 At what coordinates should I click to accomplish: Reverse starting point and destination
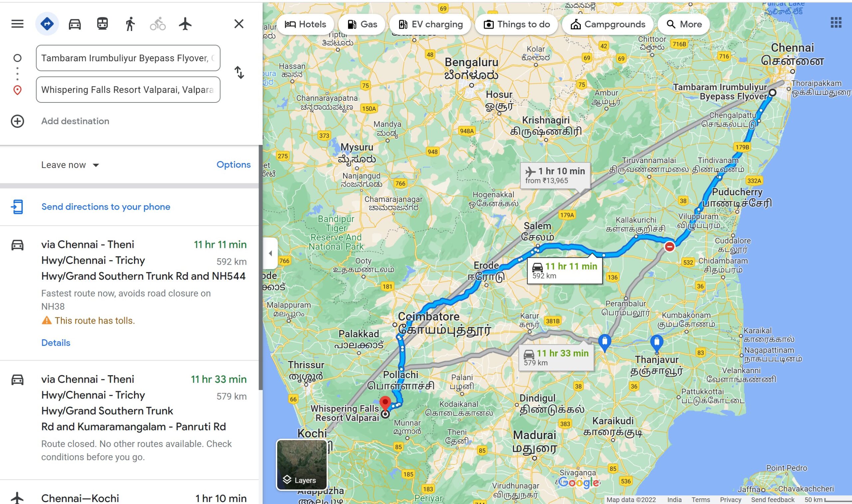click(x=239, y=72)
